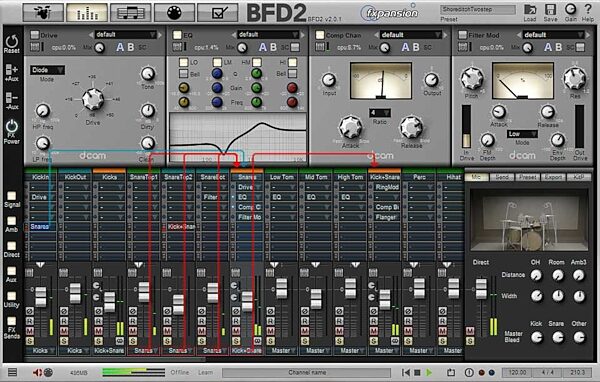
Task: Click the Channel name field in the status bar
Action: coord(307,372)
